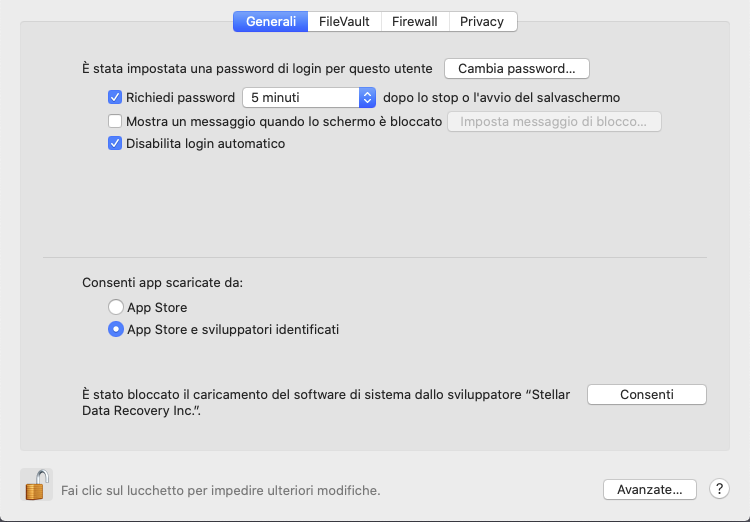Click the padlock icon to lock settings
Image resolution: width=750 pixels, height=522 pixels.
[36, 486]
